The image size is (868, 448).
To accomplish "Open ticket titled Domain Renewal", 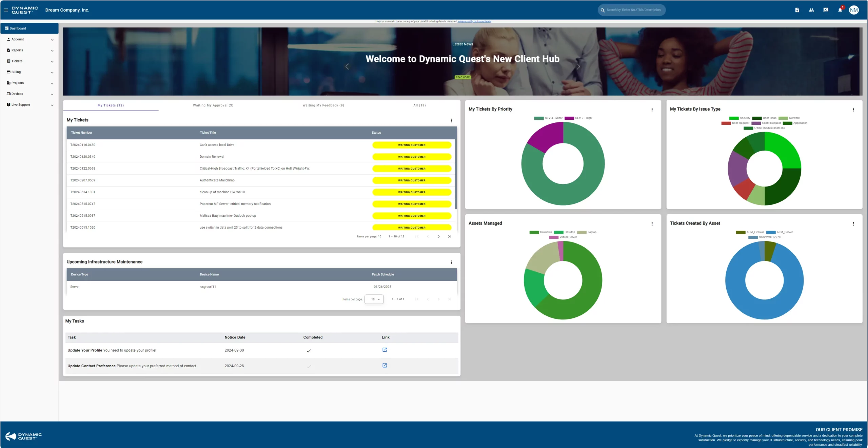I will pos(212,157).
